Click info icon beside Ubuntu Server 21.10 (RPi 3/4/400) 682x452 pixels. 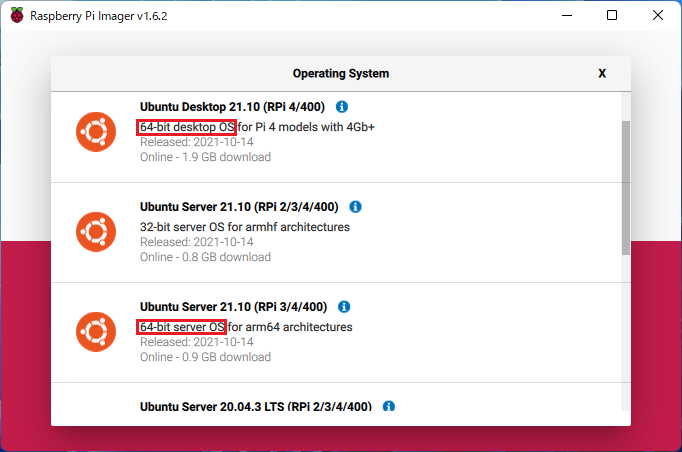pos(344,307)
